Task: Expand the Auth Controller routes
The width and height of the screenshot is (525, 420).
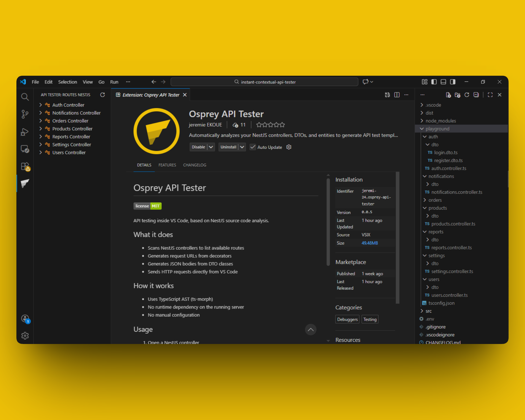Action: [40, 105]
